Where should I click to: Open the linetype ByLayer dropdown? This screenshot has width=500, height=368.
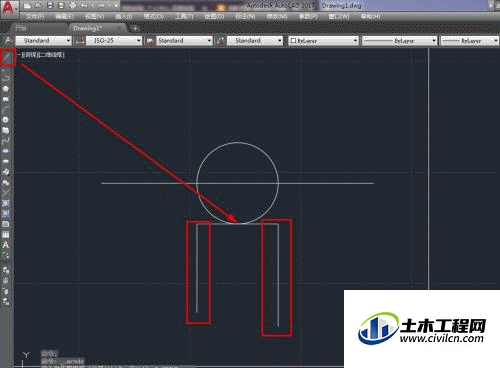pos(399,41)
